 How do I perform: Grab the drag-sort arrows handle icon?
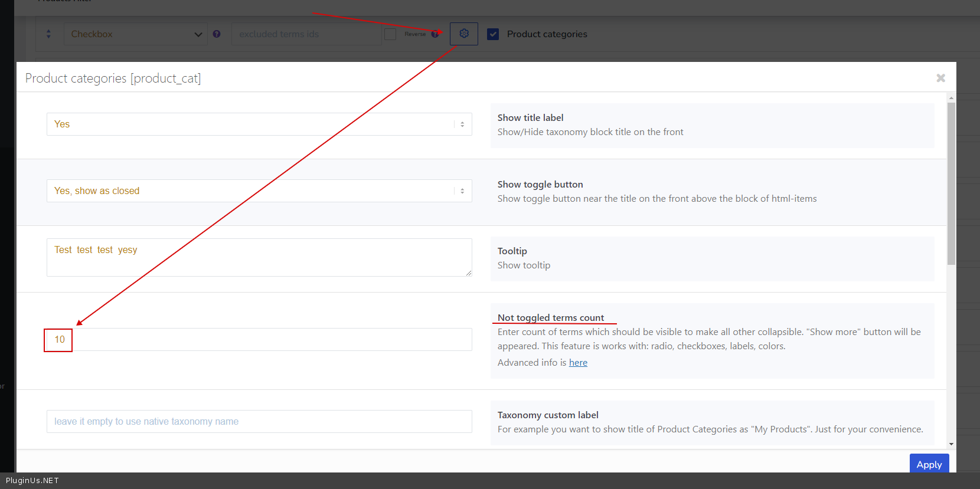(x=48, y=34)
